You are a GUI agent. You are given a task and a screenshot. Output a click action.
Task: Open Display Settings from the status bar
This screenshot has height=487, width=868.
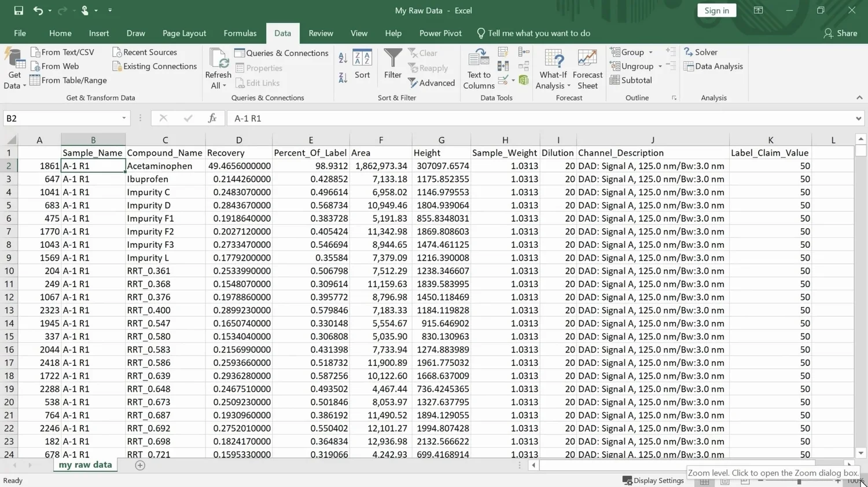(653, 480)
